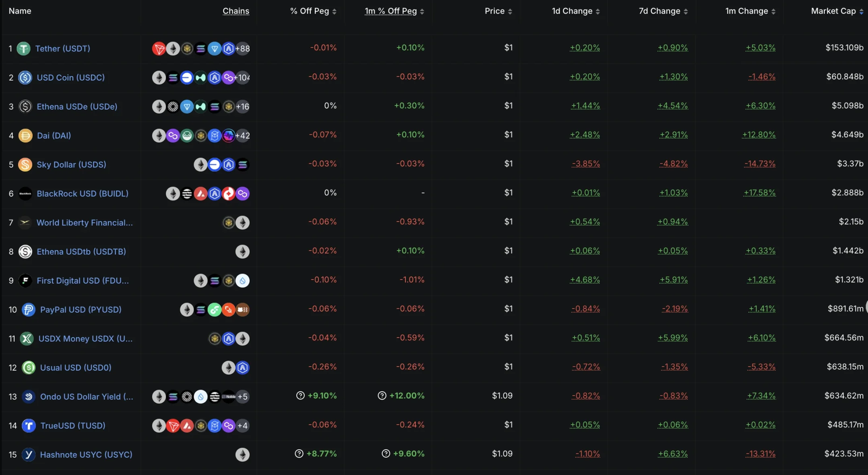Sort table by Market Cap
Viewport: 868px width, 475px height.
pyautogui.click(x=837, y=11)
